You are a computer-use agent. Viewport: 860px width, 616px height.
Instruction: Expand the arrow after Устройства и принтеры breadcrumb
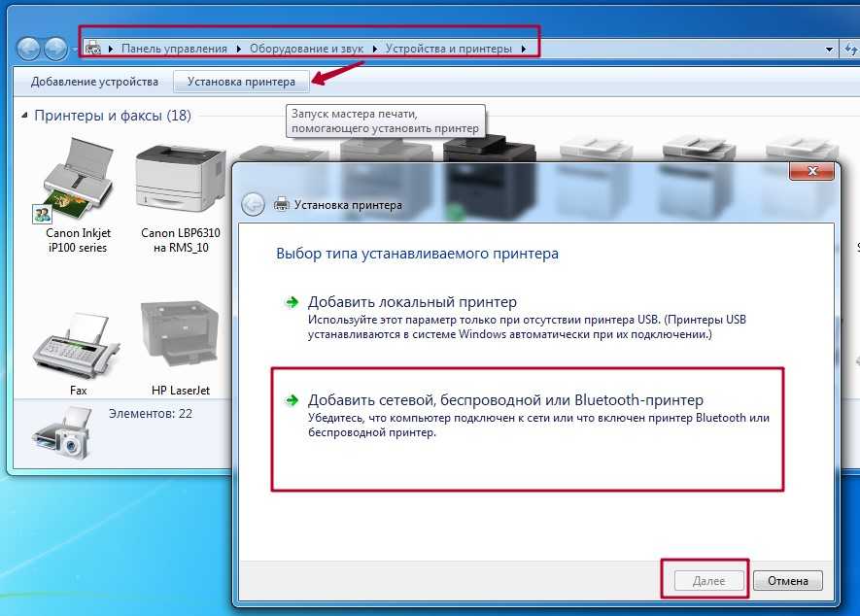coord(525,49)
